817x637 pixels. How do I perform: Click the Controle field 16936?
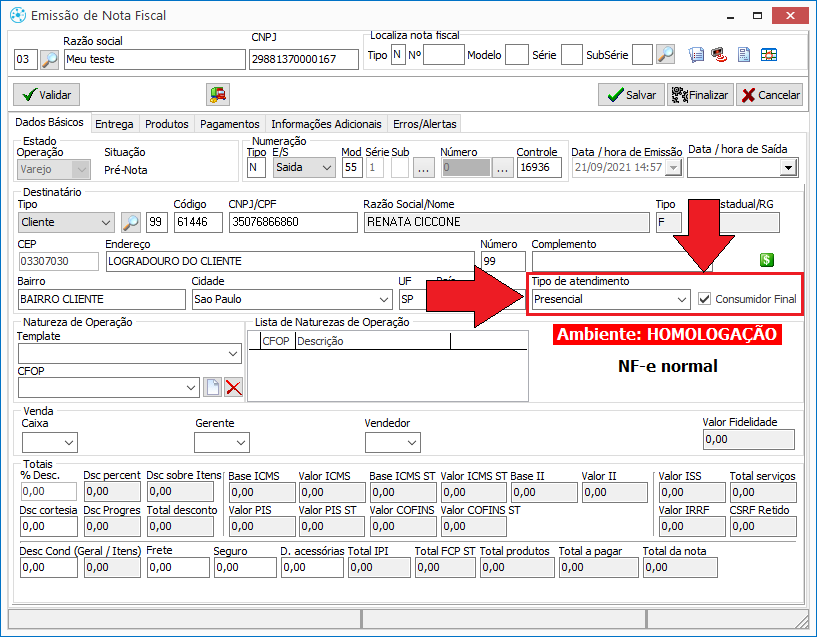(539, 168)
